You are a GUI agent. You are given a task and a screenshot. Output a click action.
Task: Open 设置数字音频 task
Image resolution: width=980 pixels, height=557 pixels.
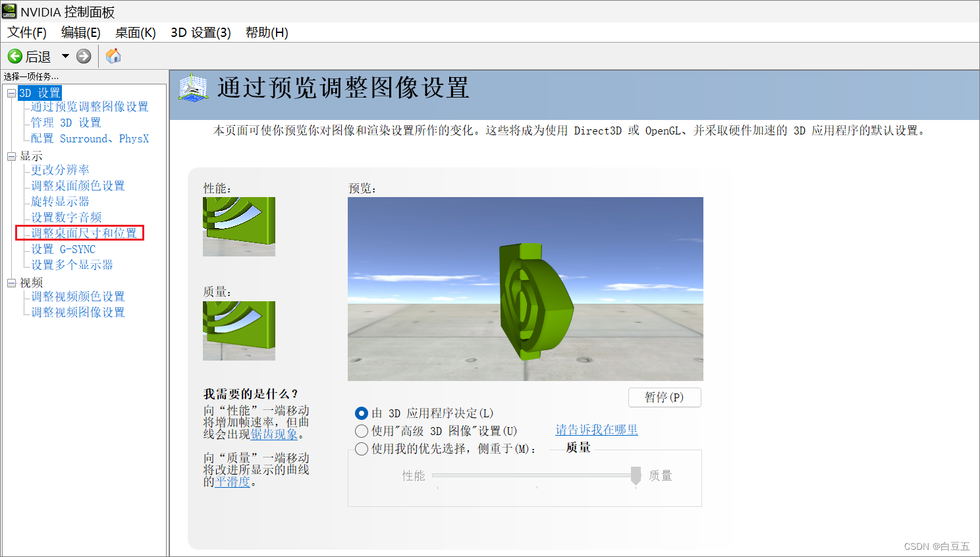point(66,218)
